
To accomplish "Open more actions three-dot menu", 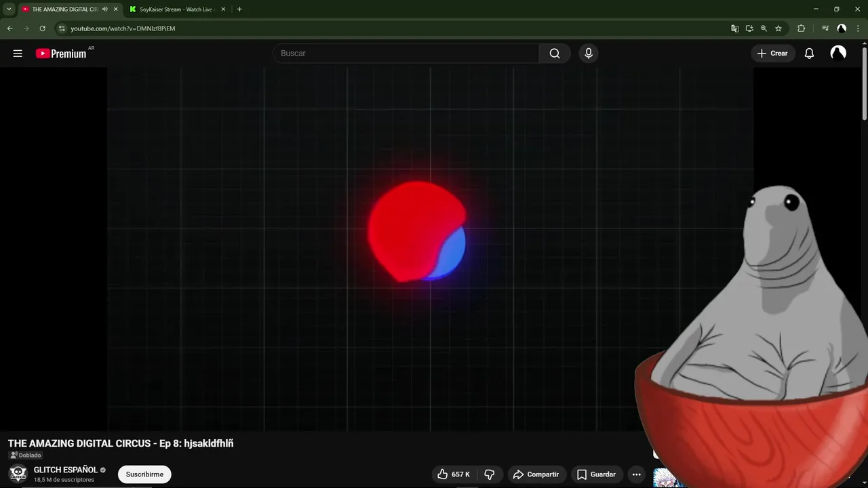I will (x=636, y=474).
